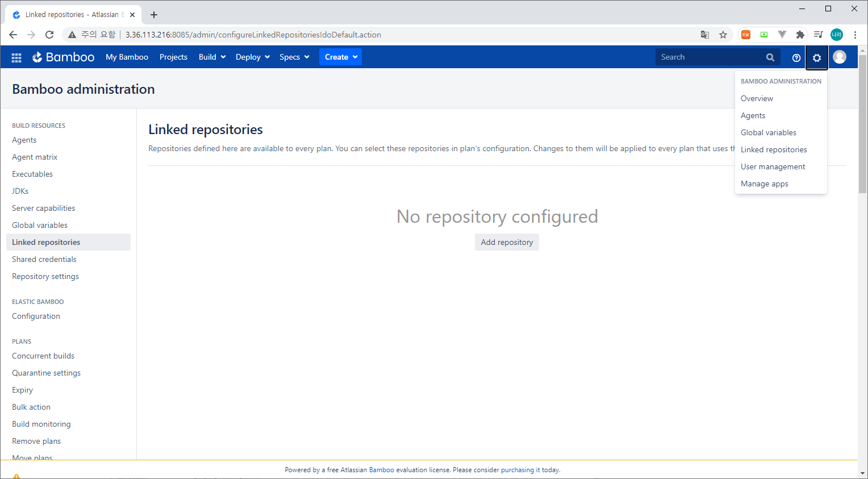This screenshot has width=868, height=479.
Task: Select Linked repositories in sidebar
Action: pyautogui.click(x=68, y=242)
